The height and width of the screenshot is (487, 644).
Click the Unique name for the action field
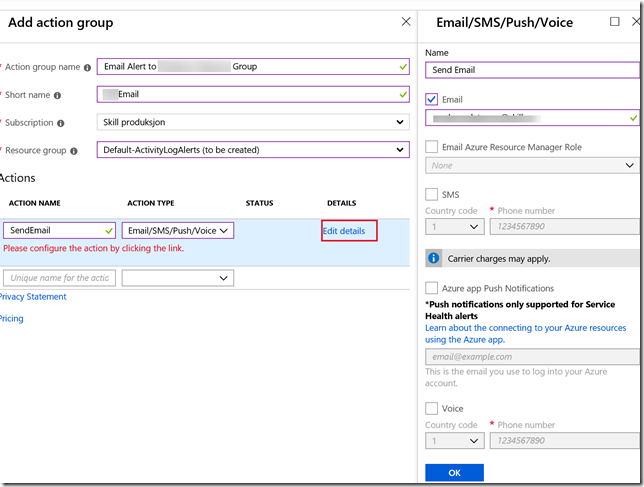(60, 277)
